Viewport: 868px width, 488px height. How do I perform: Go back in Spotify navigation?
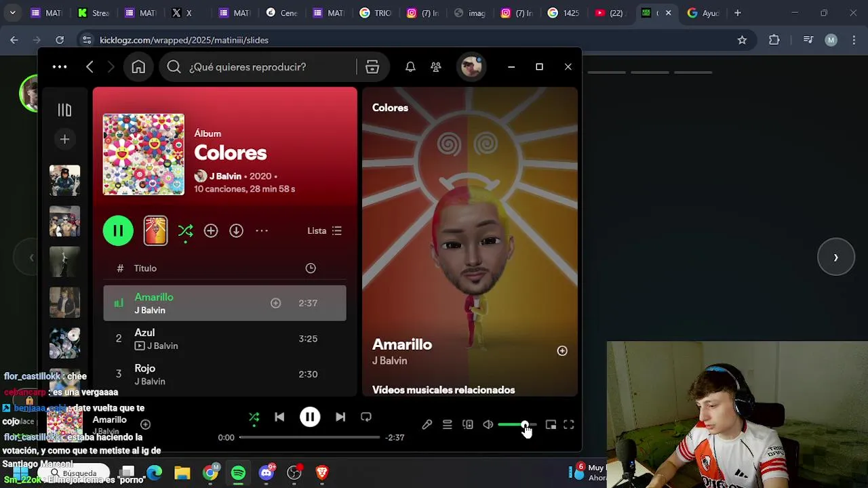click(x=90, y=66)
